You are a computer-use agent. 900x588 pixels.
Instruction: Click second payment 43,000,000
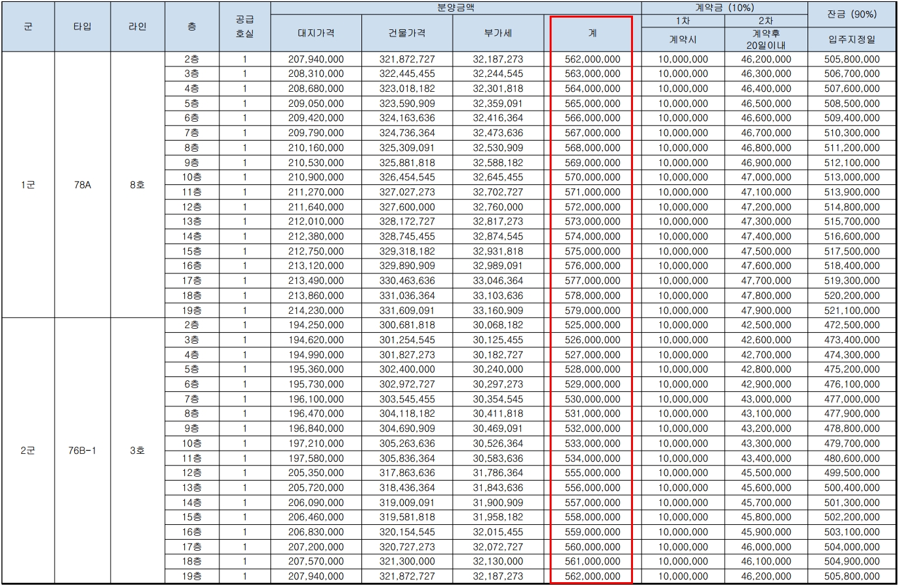[x=766, y=399]
